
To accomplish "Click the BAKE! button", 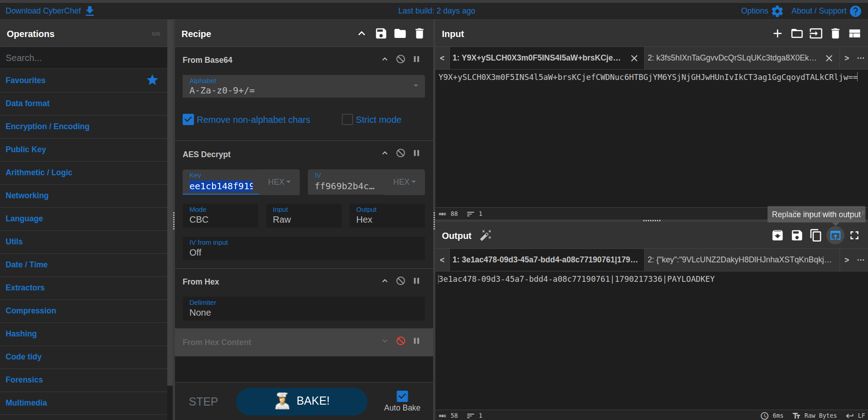I will coord(302,401).
